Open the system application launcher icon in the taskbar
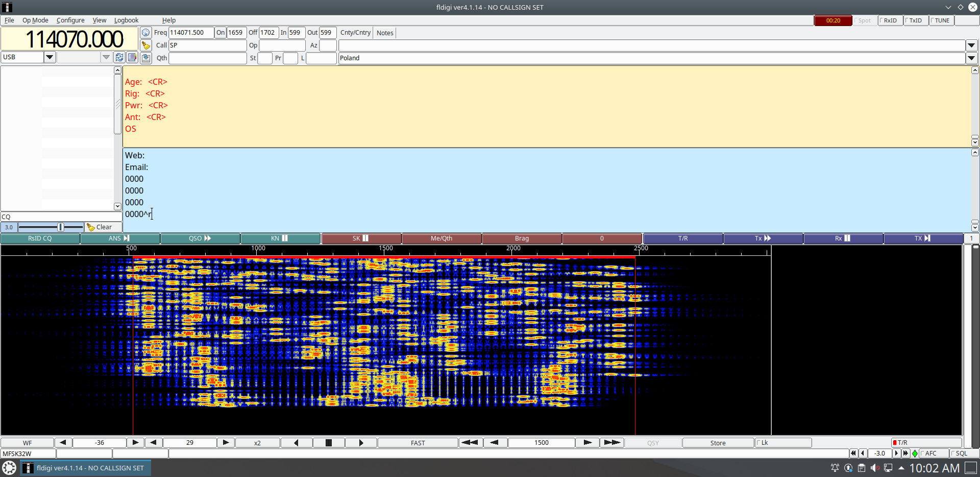This screenshot has height=477, width=980. click(9, 468)
